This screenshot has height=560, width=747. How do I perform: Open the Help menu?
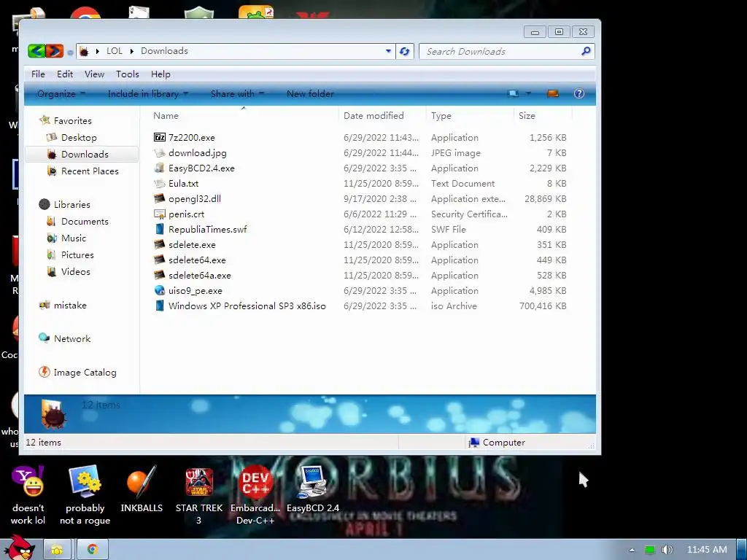pos(160,74)
